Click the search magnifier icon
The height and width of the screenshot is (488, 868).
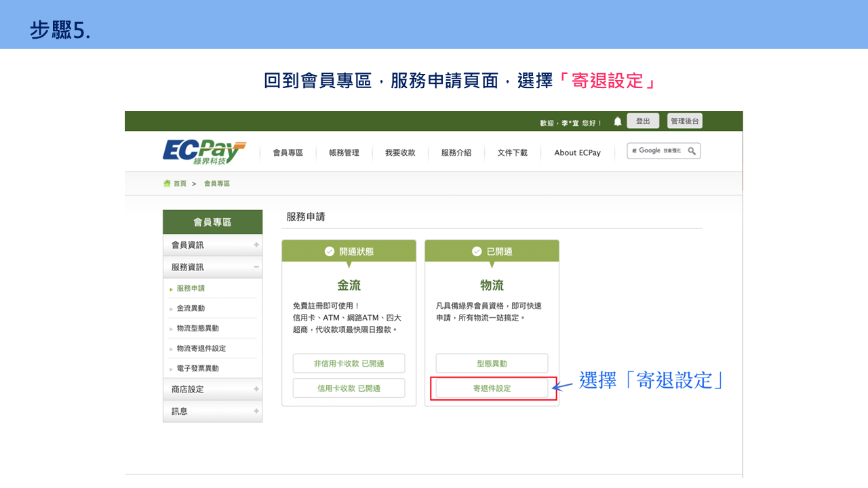[x=691, y=150]
